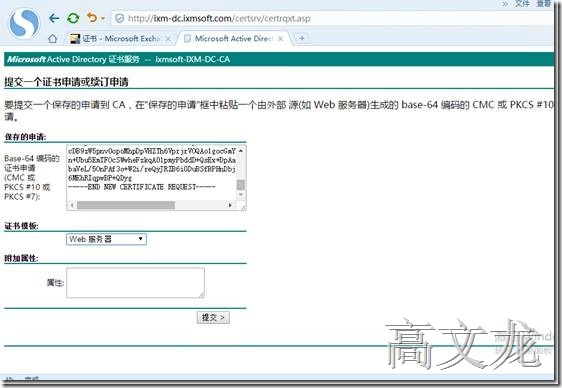Viewport: 562px width, 388px height.
Task: Click the 提交一个证书申请或续订申请 heading
Action: point(67,82)
